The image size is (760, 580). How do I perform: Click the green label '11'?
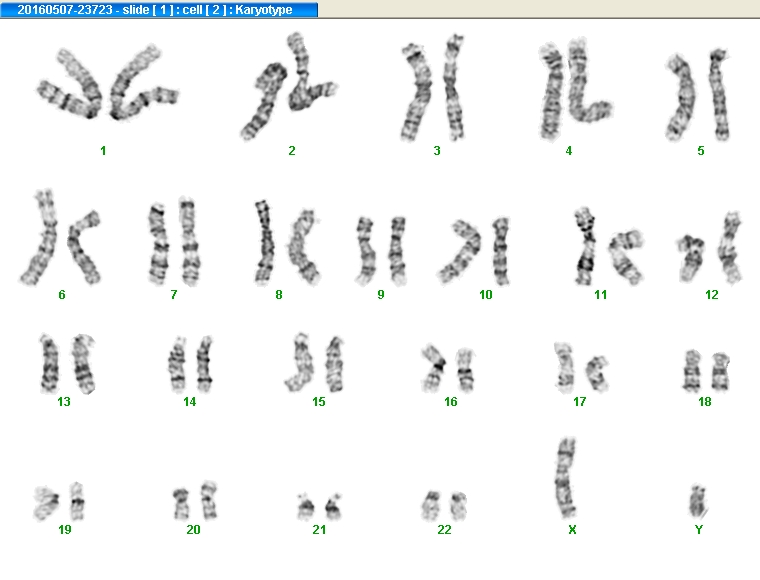click(x=601, y=295)
